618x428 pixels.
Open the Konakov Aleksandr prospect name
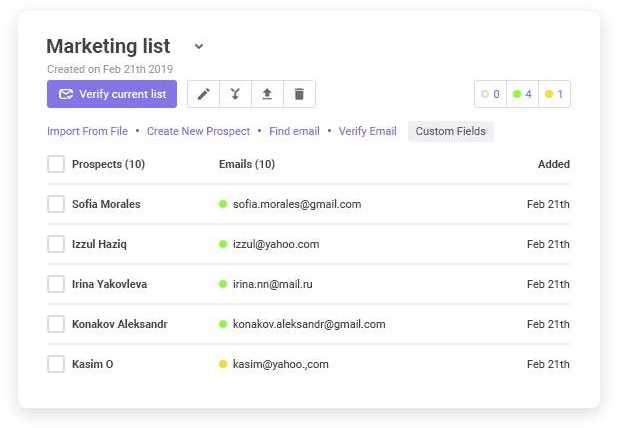[119, 324]
